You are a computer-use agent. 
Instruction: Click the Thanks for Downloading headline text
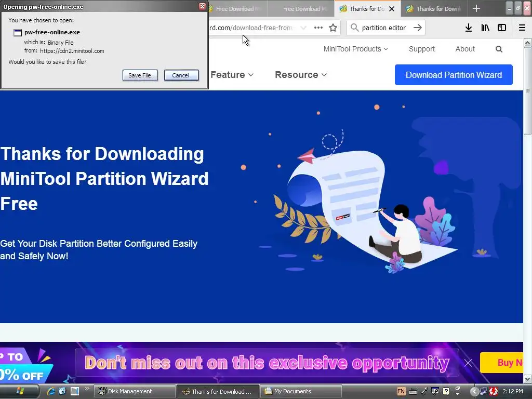click(104, 179)
